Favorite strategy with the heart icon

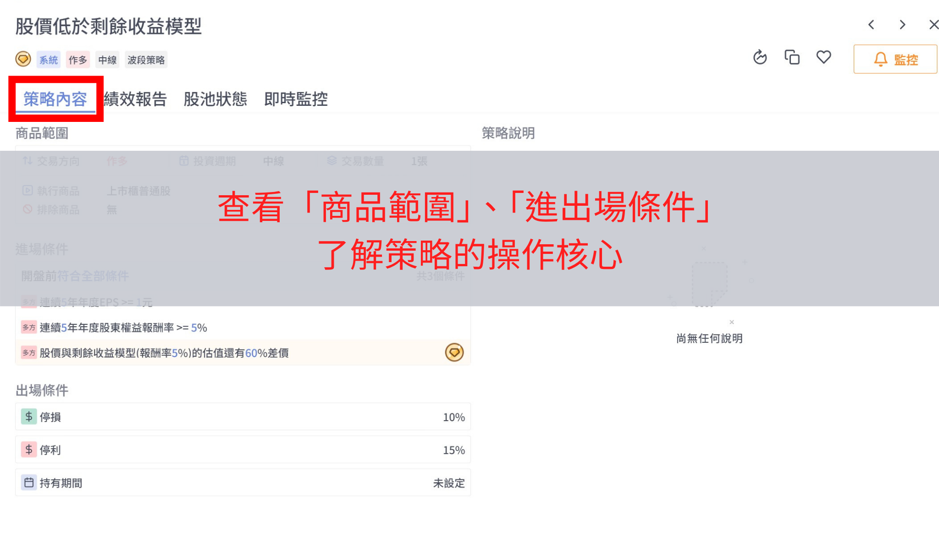point(823,57)
